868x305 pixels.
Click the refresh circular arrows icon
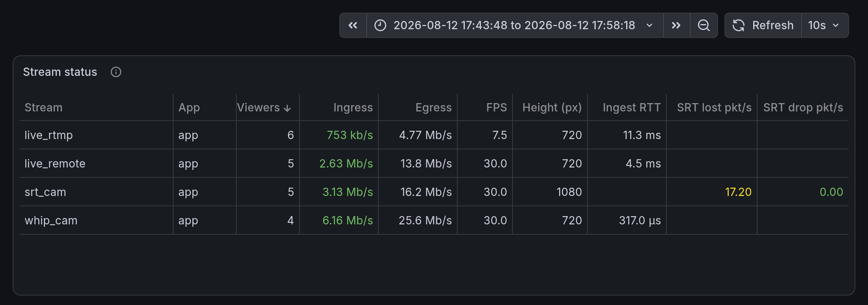[x=739, y=25]
